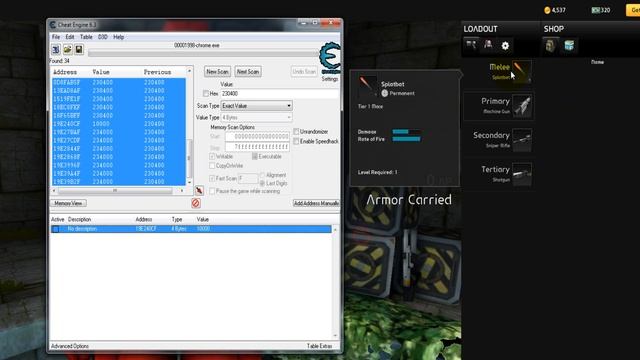Viewport: 640px width, 360px height.
Task: Select the Melee Splatbat weapon slot
Action: (x=499, y=71)
